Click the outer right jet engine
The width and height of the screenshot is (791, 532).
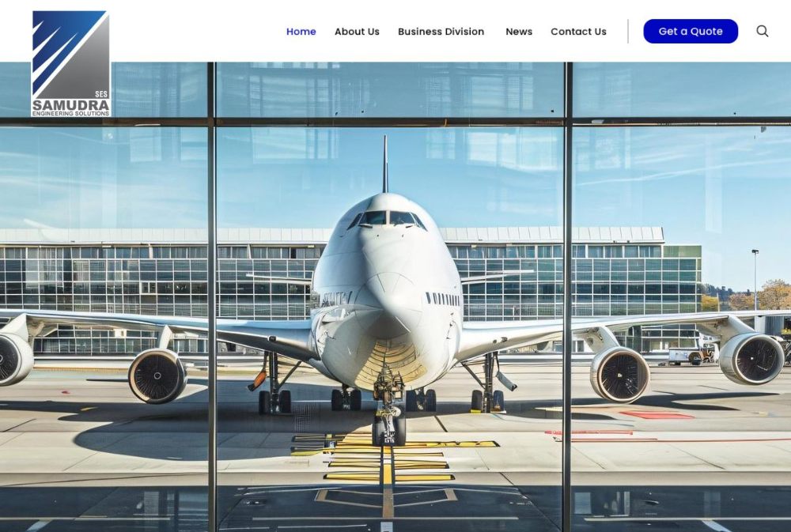point(751,359)
